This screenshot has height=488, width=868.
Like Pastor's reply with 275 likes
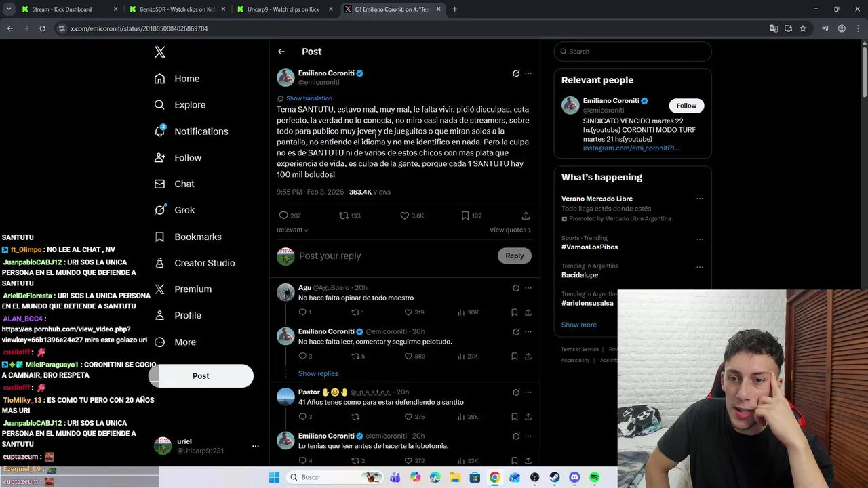click(x=408, y=417)
